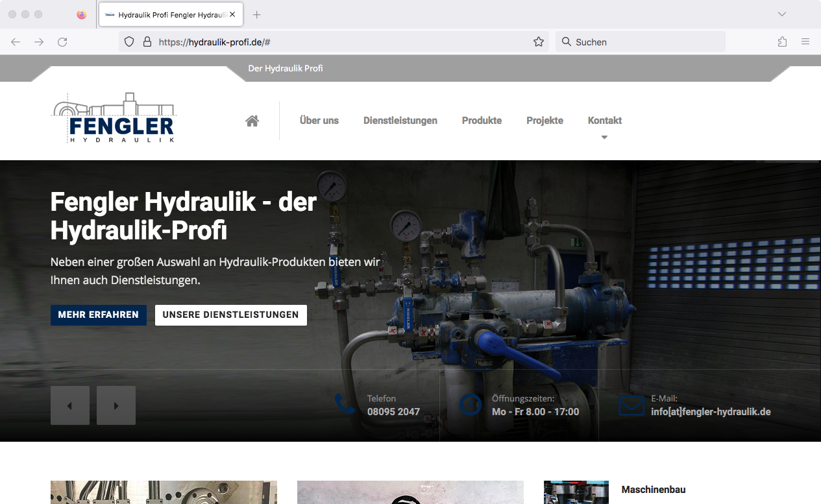Screen dimensions: 821x504
Task: Click the Maschinenbau heading
Action: 654,490
